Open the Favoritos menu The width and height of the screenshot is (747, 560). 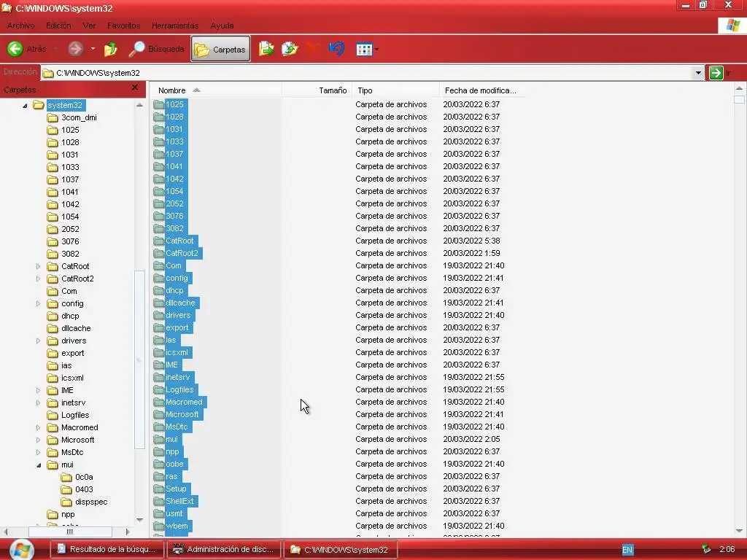tap(123, 26)
